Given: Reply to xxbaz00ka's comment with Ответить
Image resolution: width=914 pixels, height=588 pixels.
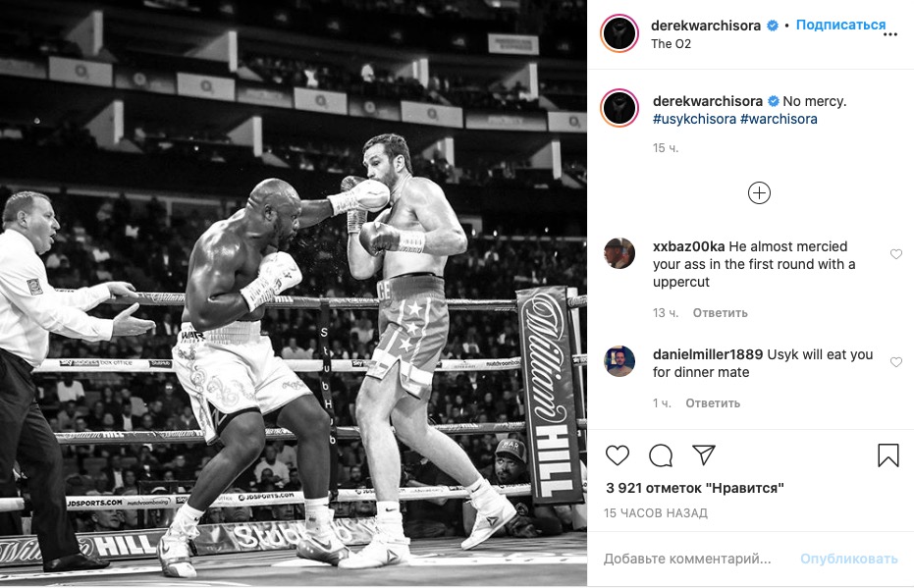Looking at the screenshot, I should (720, 313).
